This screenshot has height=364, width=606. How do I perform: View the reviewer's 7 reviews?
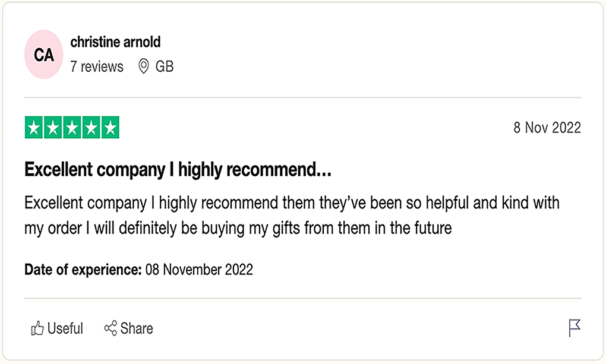point(97,67)
